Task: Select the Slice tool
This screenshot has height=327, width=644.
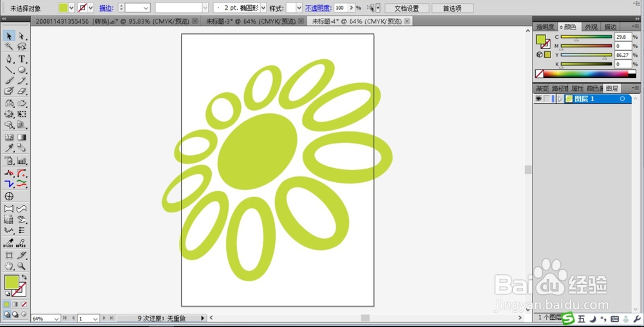Action: click(21, 255)
